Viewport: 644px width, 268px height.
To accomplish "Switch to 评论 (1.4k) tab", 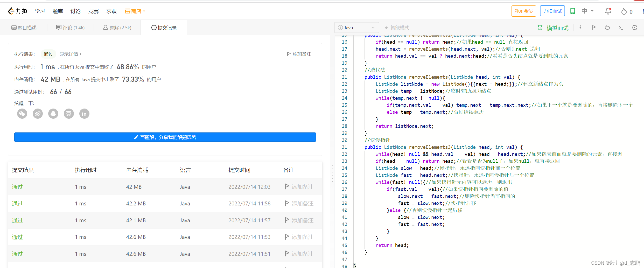I will pos(70,28).
